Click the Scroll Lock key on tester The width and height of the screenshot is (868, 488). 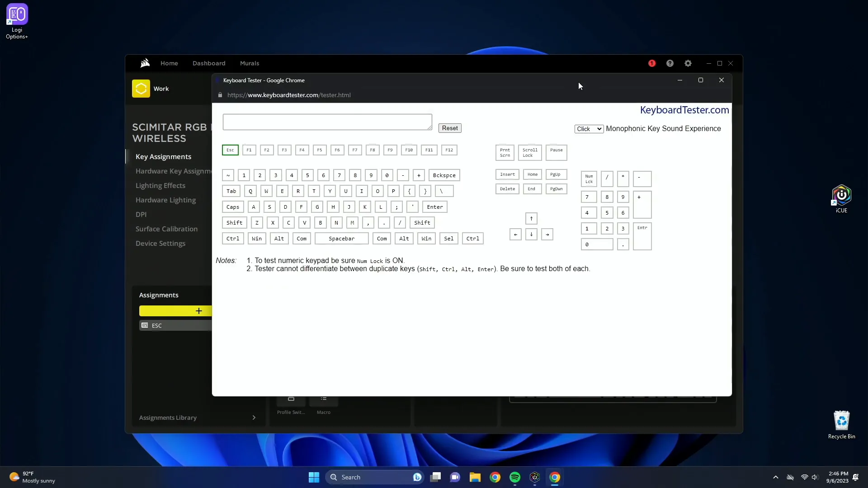click(x=530, y=153)
